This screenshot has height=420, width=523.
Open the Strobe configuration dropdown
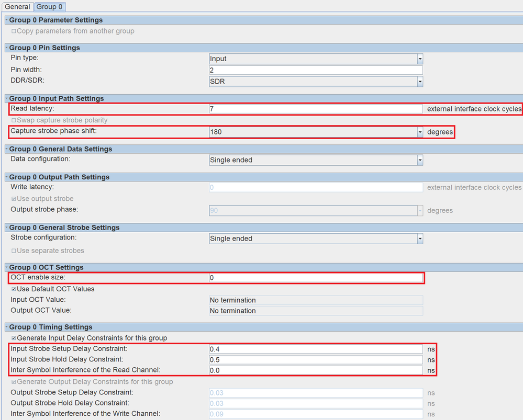(420, 239)
